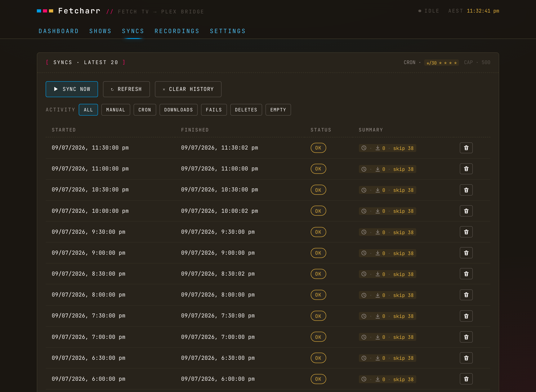Switch to the Recordings tab
The width and height of the screenshot is (536, 392).
pyautogui.click(x=177, y=31)
